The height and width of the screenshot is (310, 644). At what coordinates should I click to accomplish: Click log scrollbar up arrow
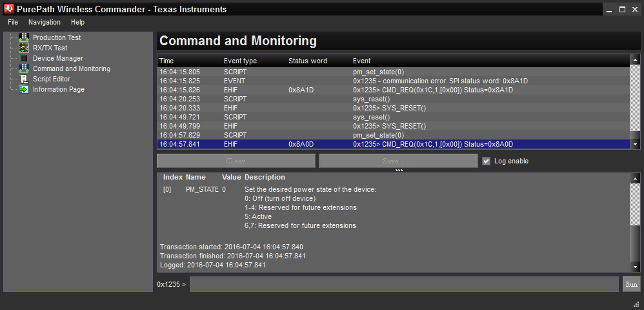[x=636, y=60]
